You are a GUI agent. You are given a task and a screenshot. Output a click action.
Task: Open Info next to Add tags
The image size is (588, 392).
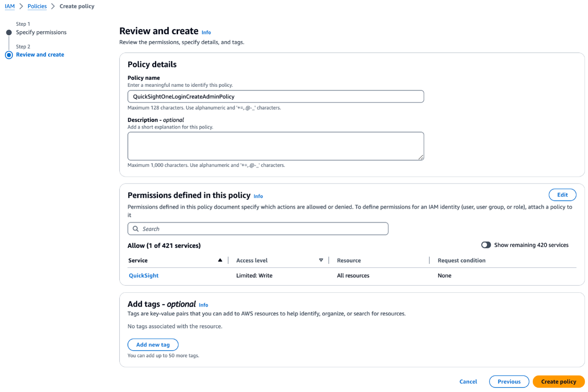tap(204, 305)
